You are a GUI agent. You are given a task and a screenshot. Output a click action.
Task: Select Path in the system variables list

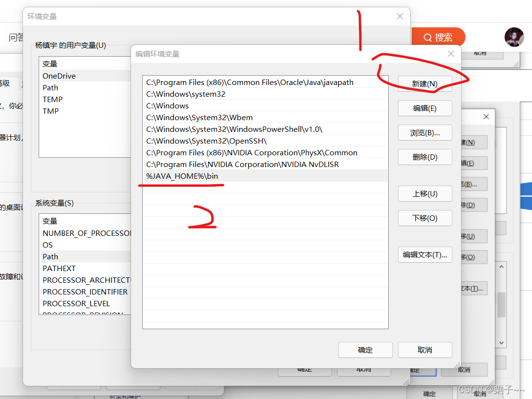pyautogui.click(x=86, y=256)
